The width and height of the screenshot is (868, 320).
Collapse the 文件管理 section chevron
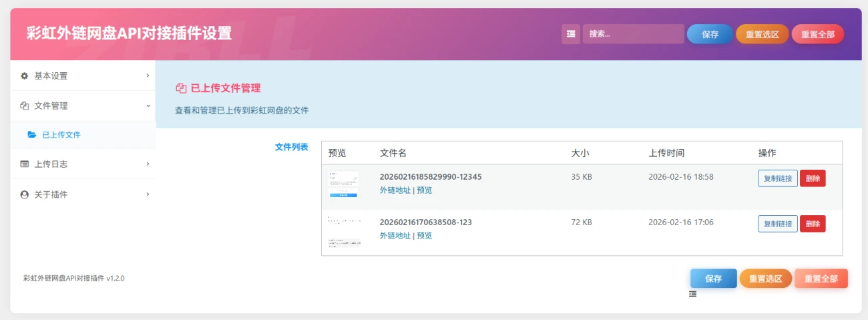tap(148, 106)
